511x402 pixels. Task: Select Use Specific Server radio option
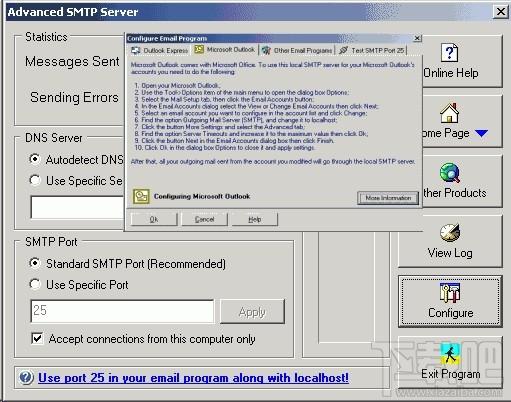[35, 180]
